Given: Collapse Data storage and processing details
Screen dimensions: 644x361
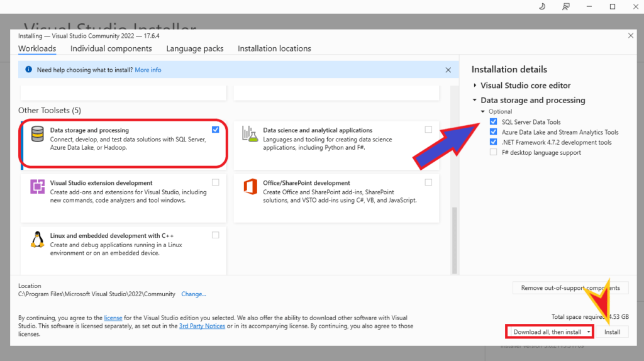Looking at the screenshot, I should 475,100.
